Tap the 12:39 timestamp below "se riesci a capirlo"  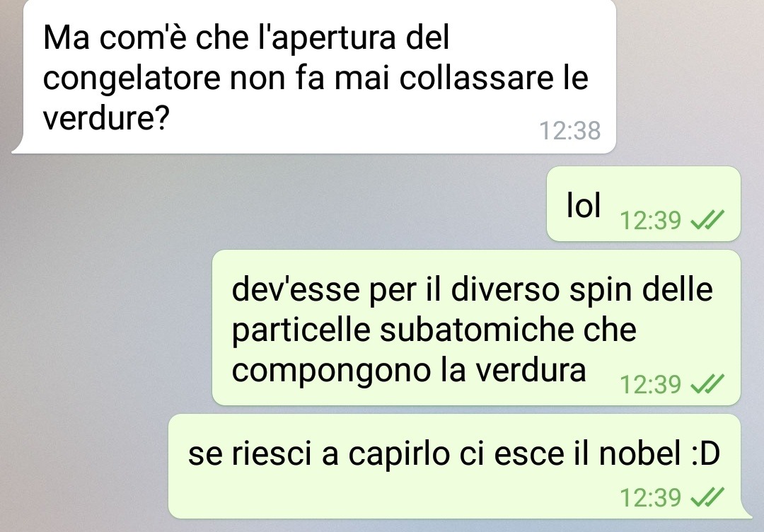[650, 498]
